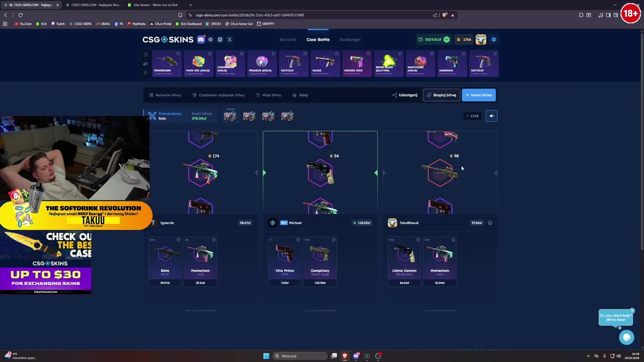The height and width of the screenshot is (362, 644).
Task: Open the PEGASUS (HOLO) drop card
Action: coord(262,64)
